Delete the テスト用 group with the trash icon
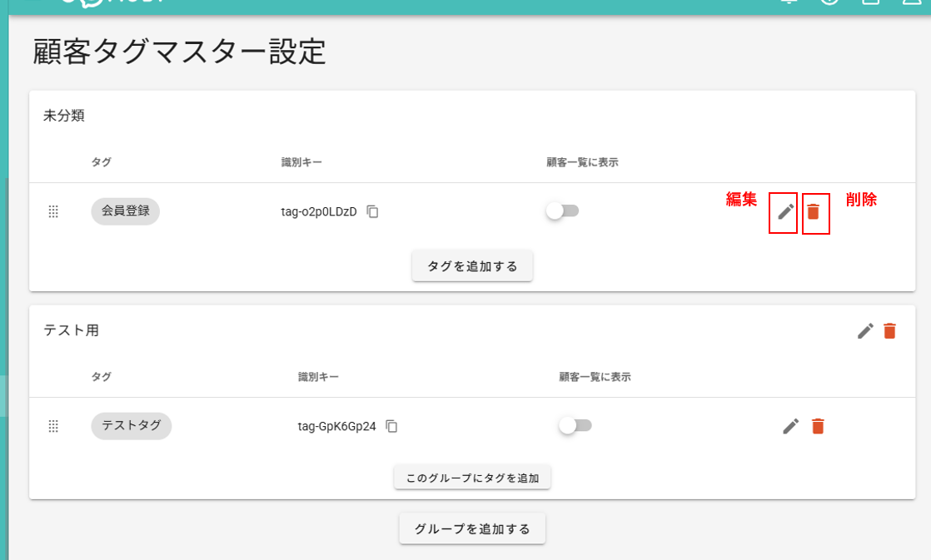The width and height of the screenshot is (931, 560). 890,330
